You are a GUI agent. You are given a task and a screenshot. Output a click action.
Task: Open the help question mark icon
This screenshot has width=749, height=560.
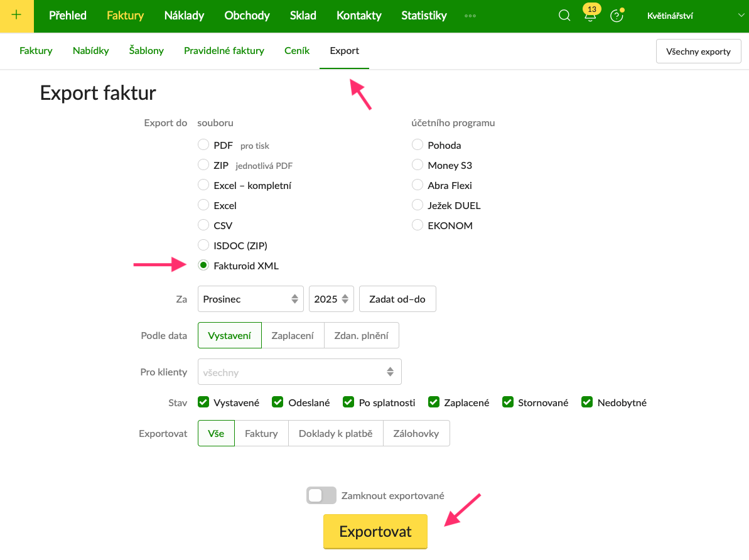pyautogui.click(x=617, y=16)
